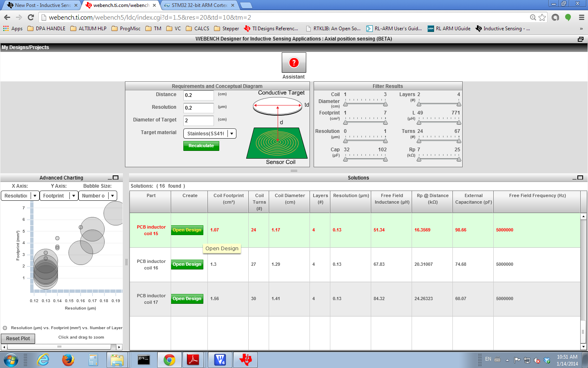The width and height of the screenshot is (588, 368).
Task: Open new browser tab button
Action: click(x=246, y=5)
